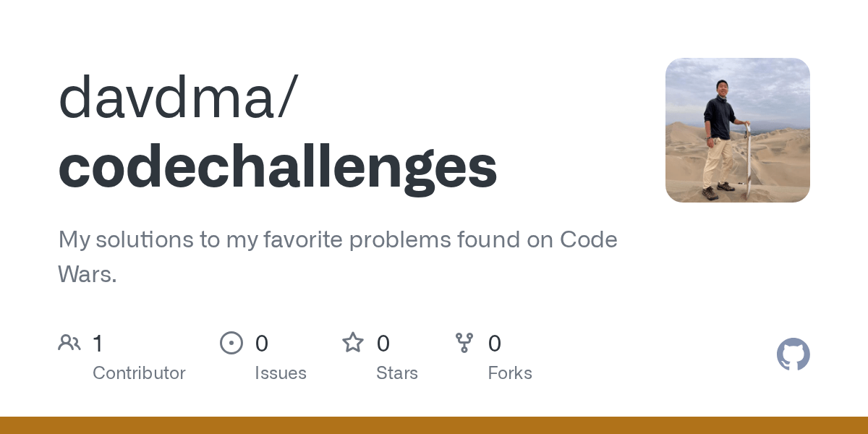Click the word 'Wars.' in the description
This screenshot has height=434, width=868.
click(88, 275)
